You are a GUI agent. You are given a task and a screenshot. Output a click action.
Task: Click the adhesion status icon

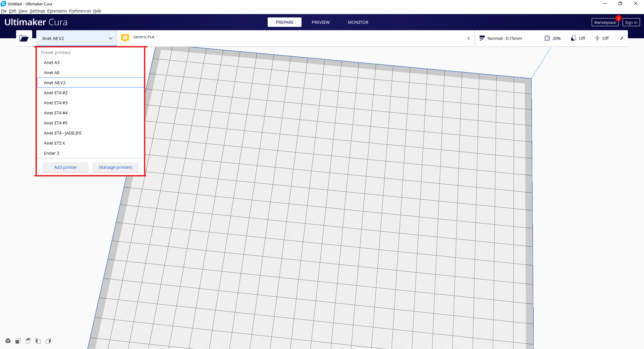pyautogui.click(x=597, y=38)
